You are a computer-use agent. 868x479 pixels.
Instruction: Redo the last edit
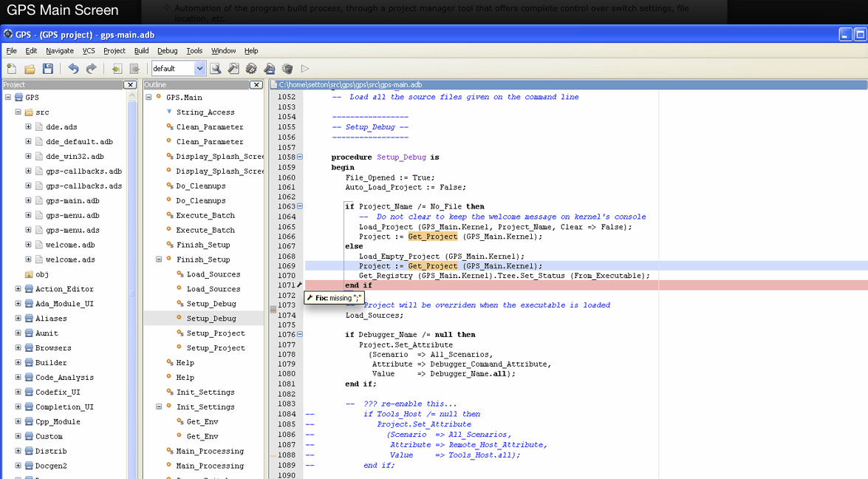pos(91,67)
